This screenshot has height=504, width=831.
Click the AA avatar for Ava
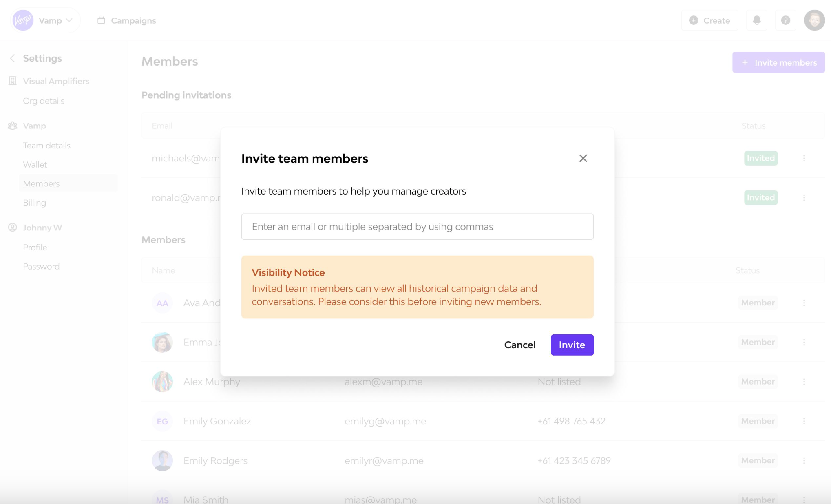162,303
